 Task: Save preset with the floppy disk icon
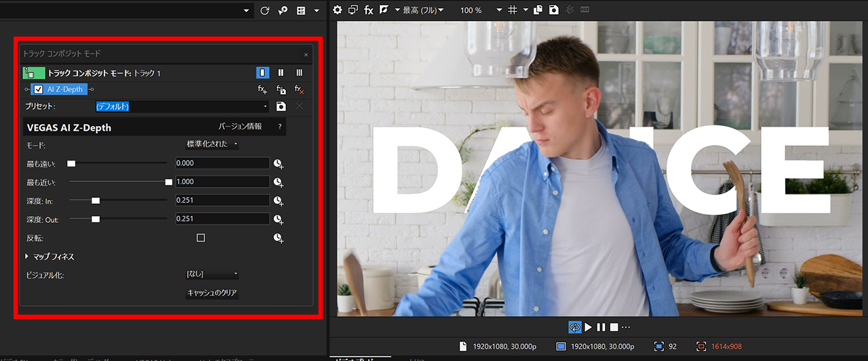coord(281,106)
